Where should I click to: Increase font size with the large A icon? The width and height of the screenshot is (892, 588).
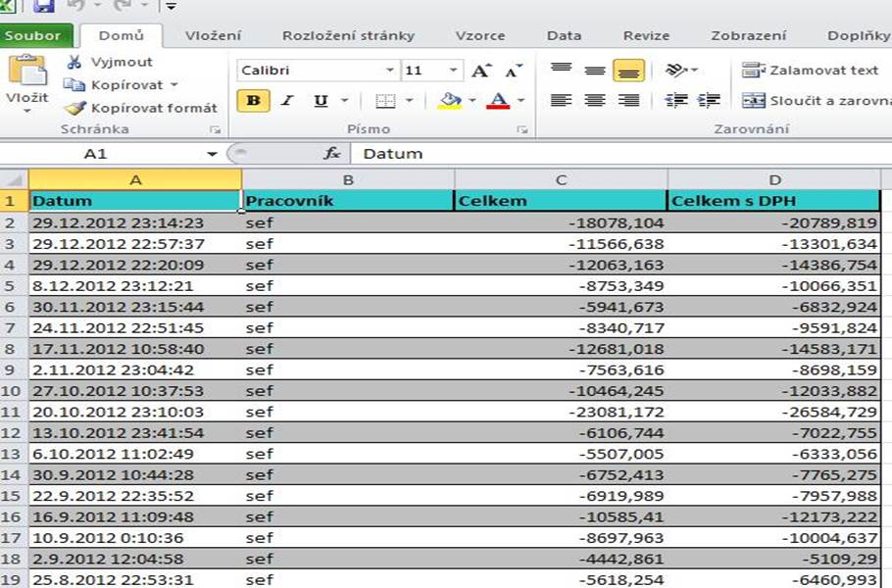coord(480,71)
